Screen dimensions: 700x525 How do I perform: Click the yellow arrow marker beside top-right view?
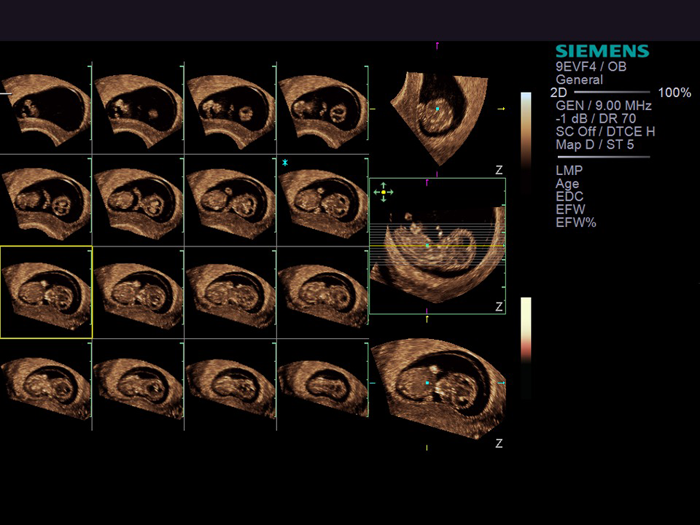(501, 109)
